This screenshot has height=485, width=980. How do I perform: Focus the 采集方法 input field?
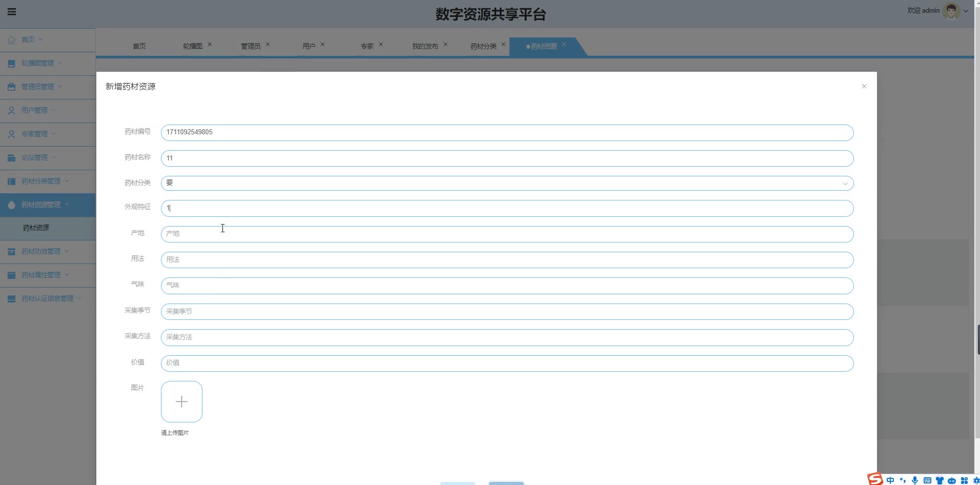pos(507,337)
